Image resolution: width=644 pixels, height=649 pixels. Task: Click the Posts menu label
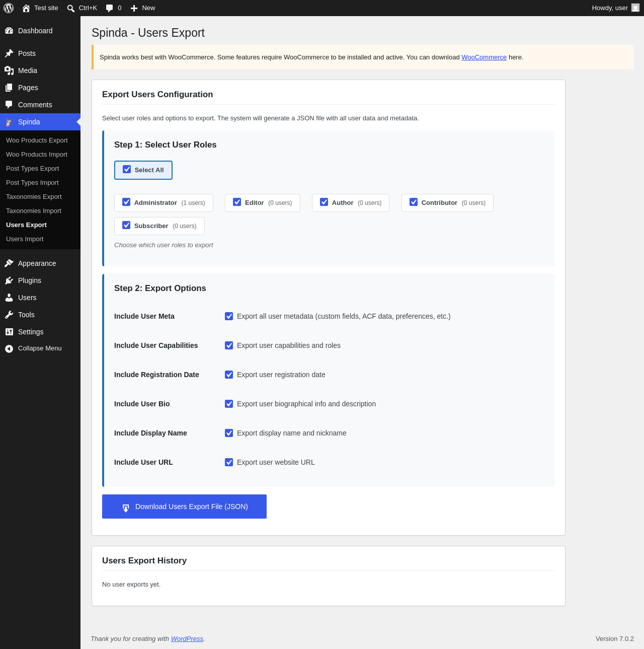[27, 53]
